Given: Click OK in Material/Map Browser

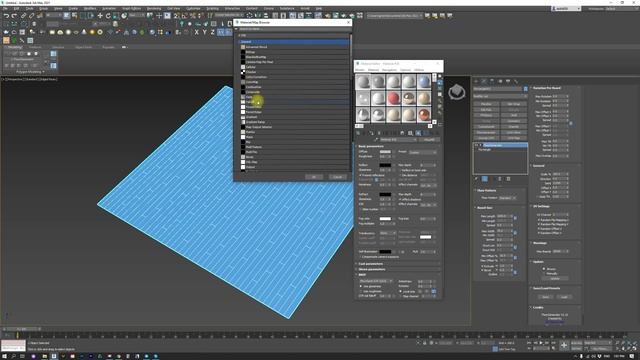Looking at the screenshot, I should pos(314,177).
